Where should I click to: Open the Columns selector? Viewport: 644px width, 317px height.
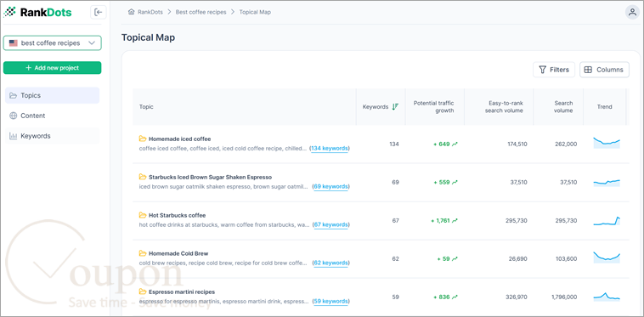point(604,70)
